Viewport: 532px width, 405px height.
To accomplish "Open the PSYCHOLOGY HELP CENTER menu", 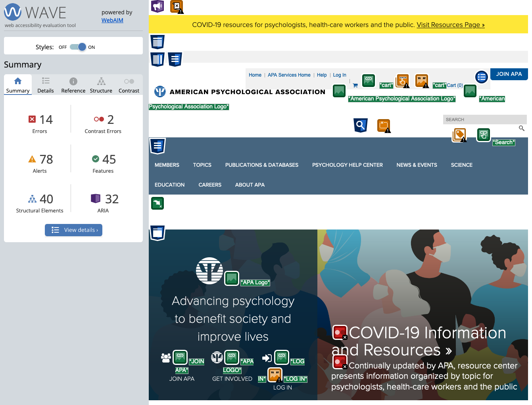I will click(x=347, y=165).
